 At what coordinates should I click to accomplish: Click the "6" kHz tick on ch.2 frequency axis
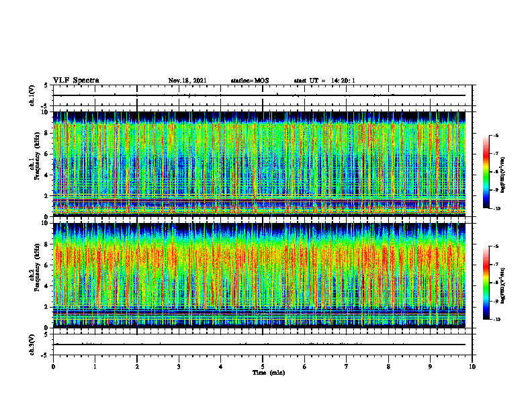click(47, 265)
